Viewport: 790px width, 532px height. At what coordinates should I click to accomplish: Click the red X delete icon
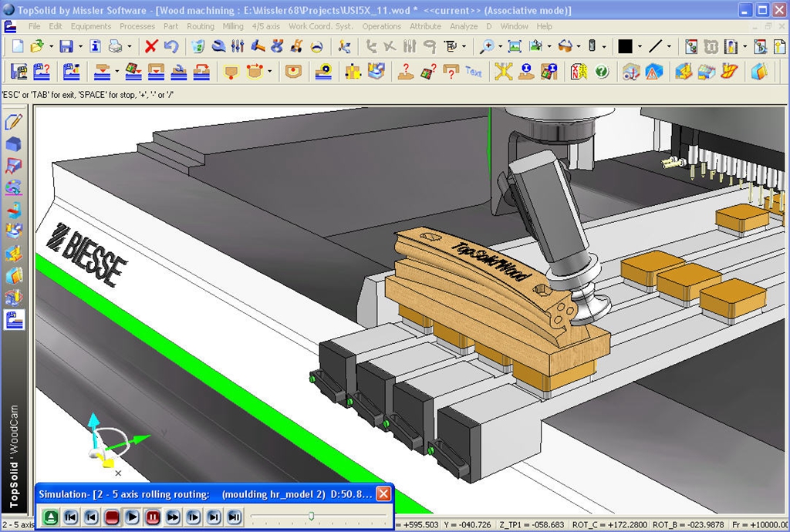point(150,47)
